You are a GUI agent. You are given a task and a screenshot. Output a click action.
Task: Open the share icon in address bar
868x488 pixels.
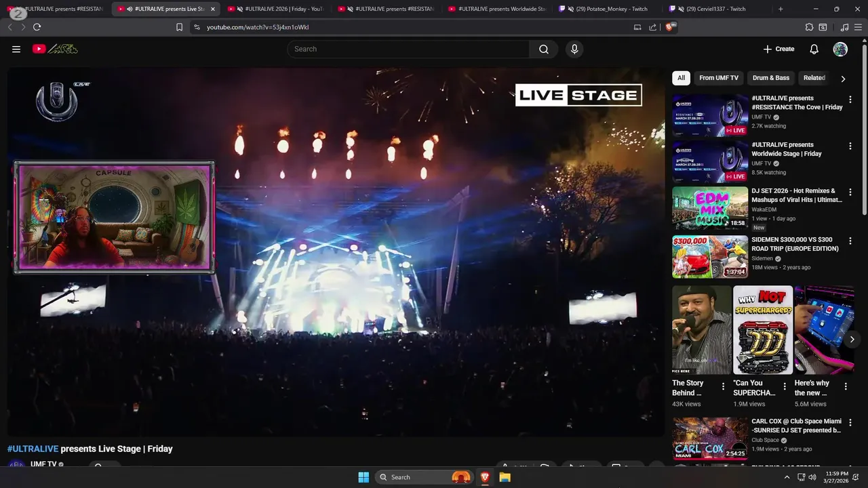coord(652,27)
